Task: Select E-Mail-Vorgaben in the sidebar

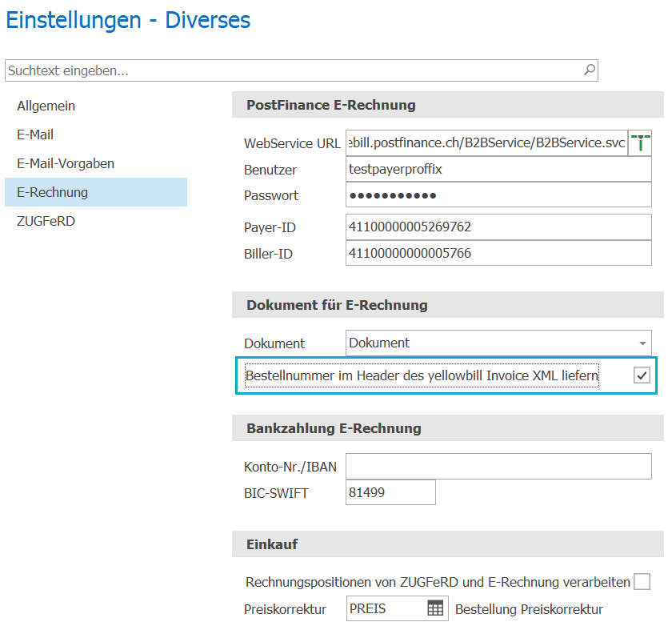Action: 66,163
